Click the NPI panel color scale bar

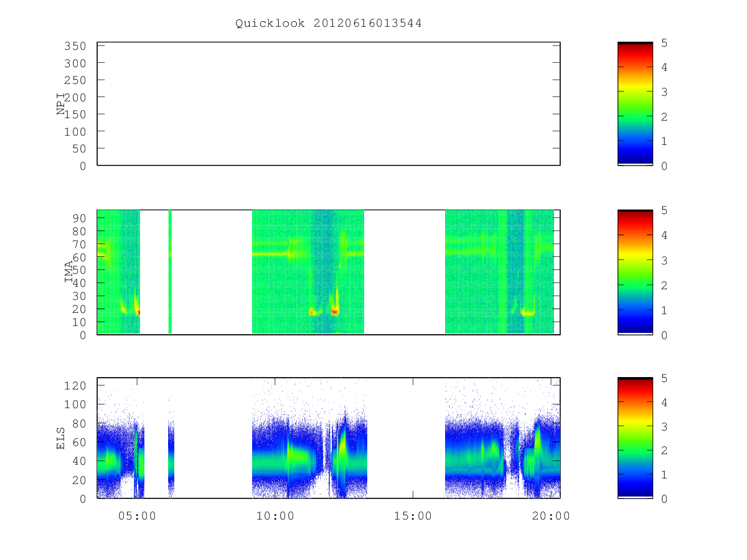pos(635,104)
